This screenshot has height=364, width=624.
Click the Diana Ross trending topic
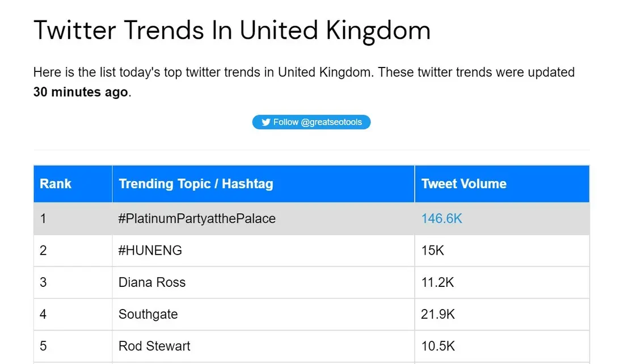pyautogui.click(x=152, y=282)
